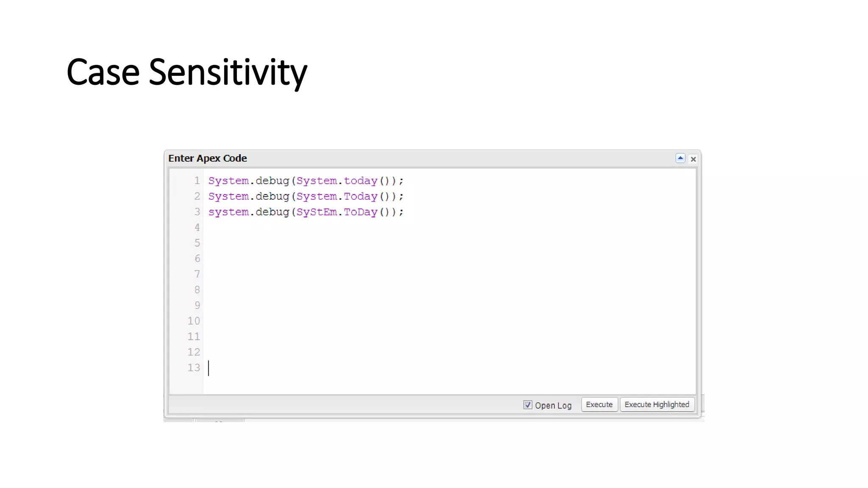Click the Case Sensitivity slide heading

187,72
